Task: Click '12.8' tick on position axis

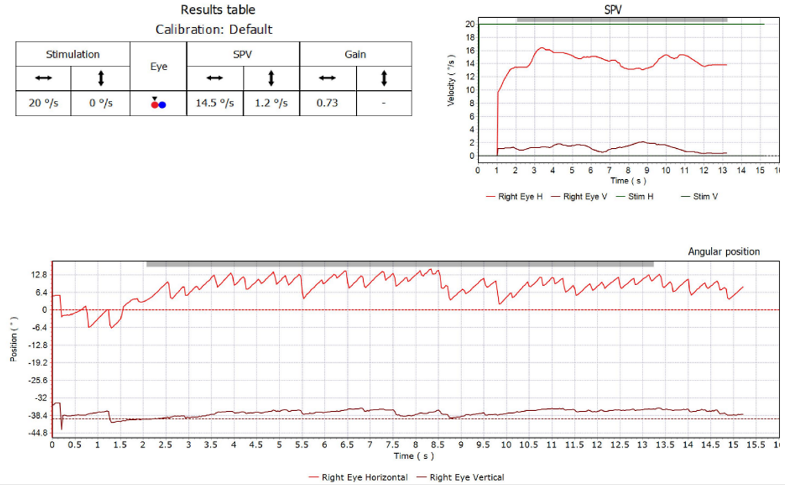Action: (x=38, y=274)
